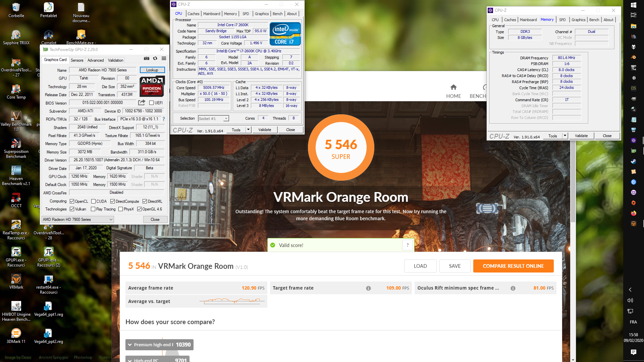Open Pentablet desktop shortcut
Viewport: 644px width, 362px height.
pyautogui.click(x=49, y=10)
